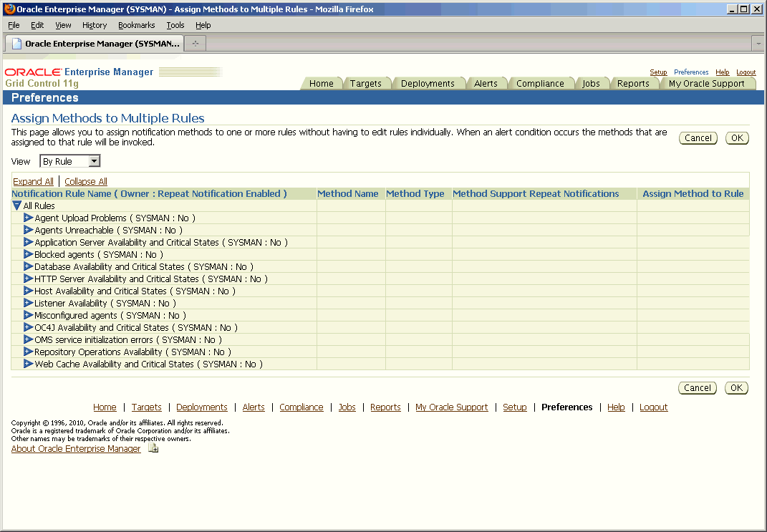Open the View menu
The image size is (767, 532).
tap(63, 25)
